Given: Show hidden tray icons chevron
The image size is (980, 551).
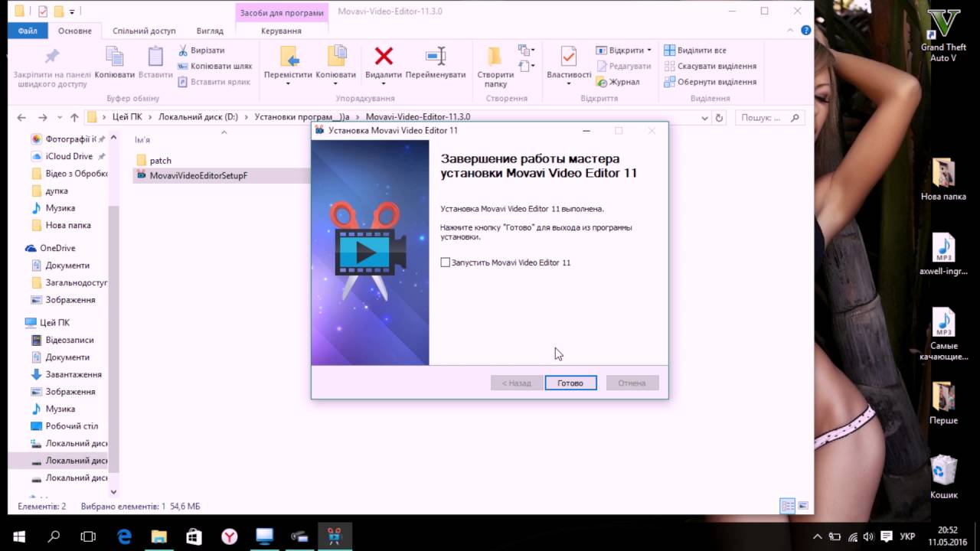Looking at the screenshot, I should [x=818, y=536].
